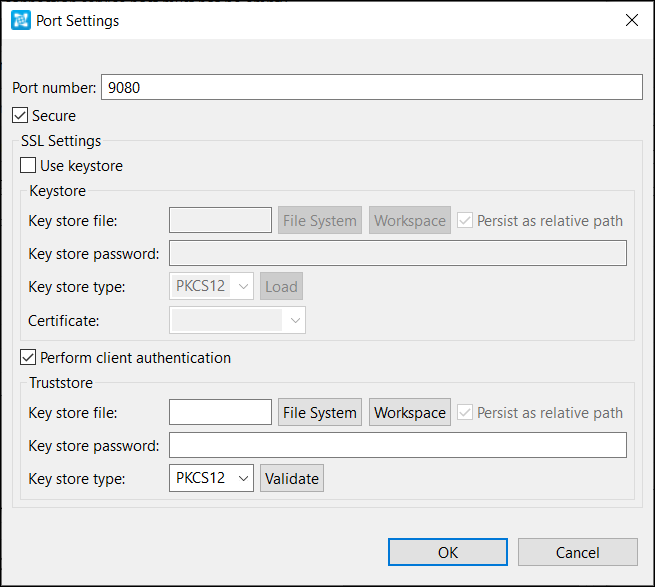Click Truststore Key store password field
The height and width of the screenshot is (587, 655).
coord(398,445)
